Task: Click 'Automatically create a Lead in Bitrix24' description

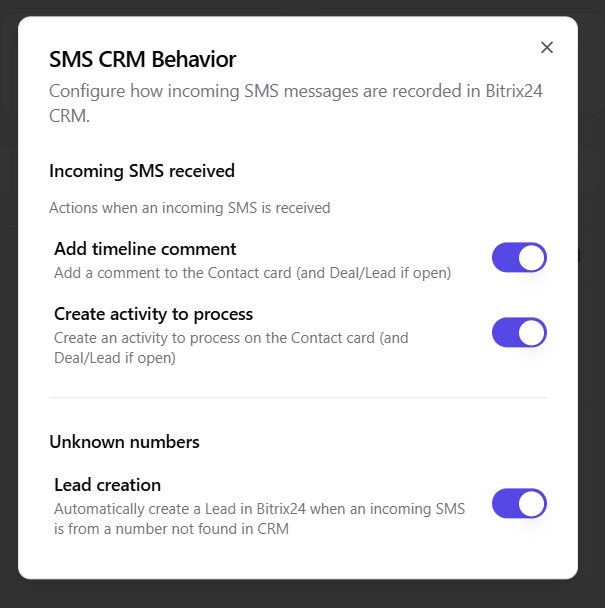Action: pos(259,509)
